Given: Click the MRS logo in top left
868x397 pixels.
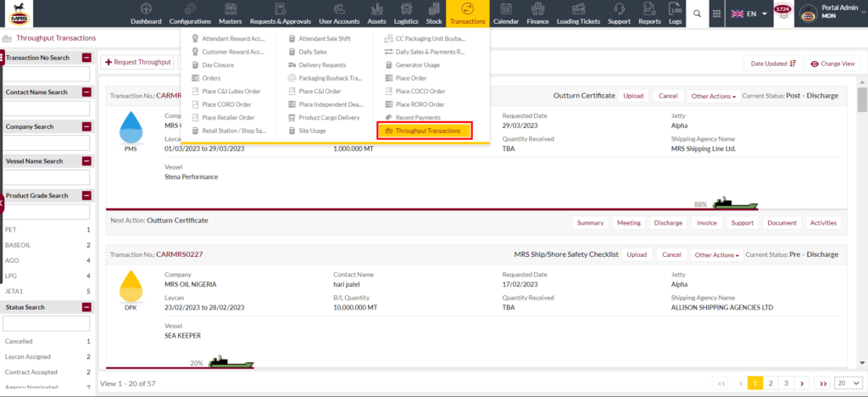Looking at the screenshot, I should [17, 14].
